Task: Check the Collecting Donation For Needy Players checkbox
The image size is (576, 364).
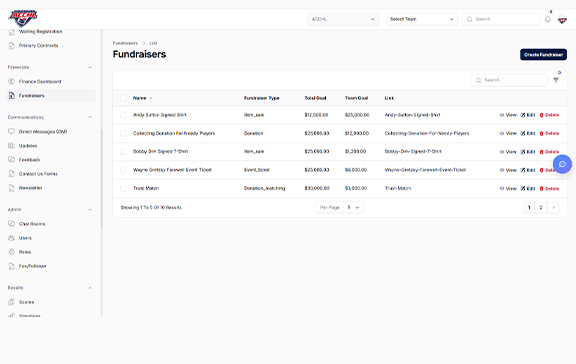Action: pos(123,133)
